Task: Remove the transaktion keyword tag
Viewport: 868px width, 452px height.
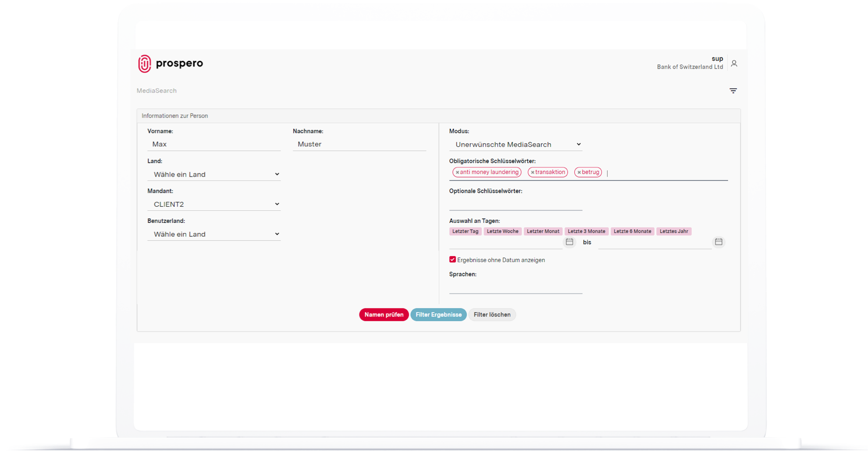Action: 533,173
